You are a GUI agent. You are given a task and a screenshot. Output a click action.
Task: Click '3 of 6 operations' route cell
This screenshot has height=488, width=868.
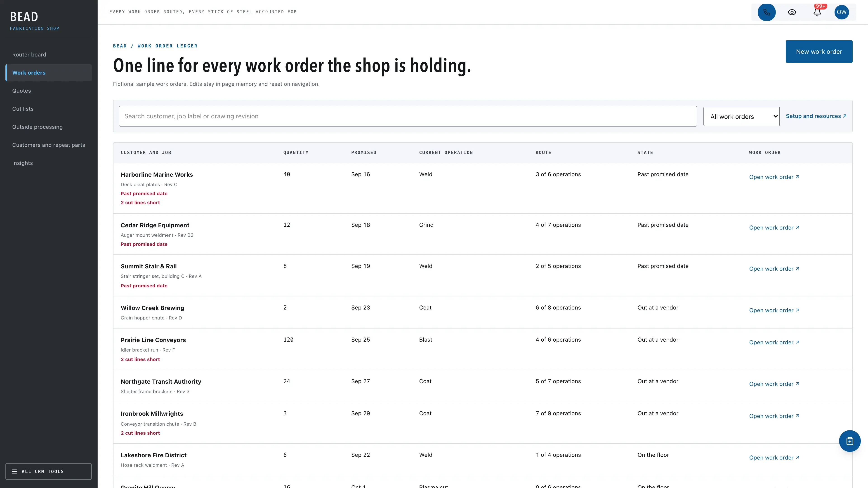tap(558, 174)
